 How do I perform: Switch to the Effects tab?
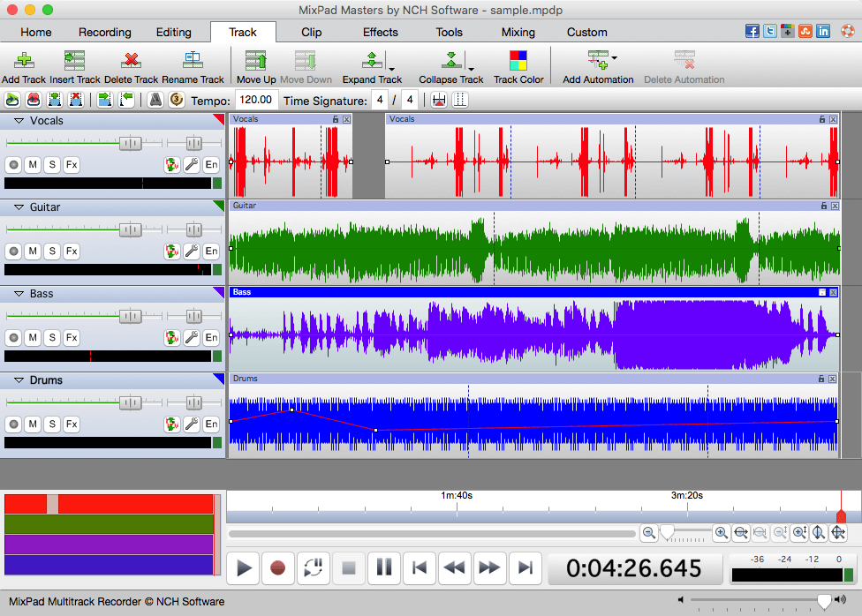pyautogui.click(x=380, y=32)
